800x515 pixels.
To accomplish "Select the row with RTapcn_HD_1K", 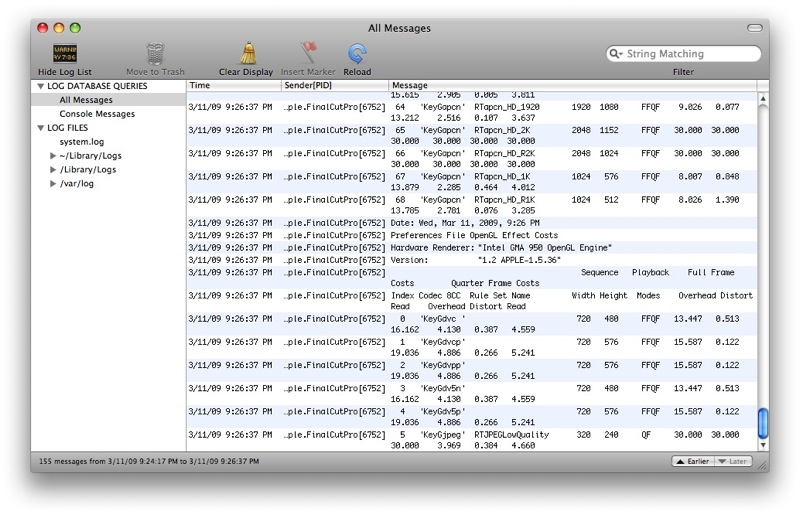I will pyautogui.click(x=472, y=182).
